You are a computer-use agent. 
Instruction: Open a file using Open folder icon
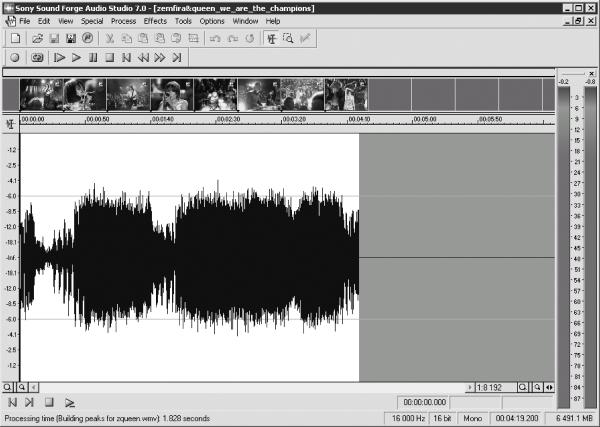pos(37,38)
